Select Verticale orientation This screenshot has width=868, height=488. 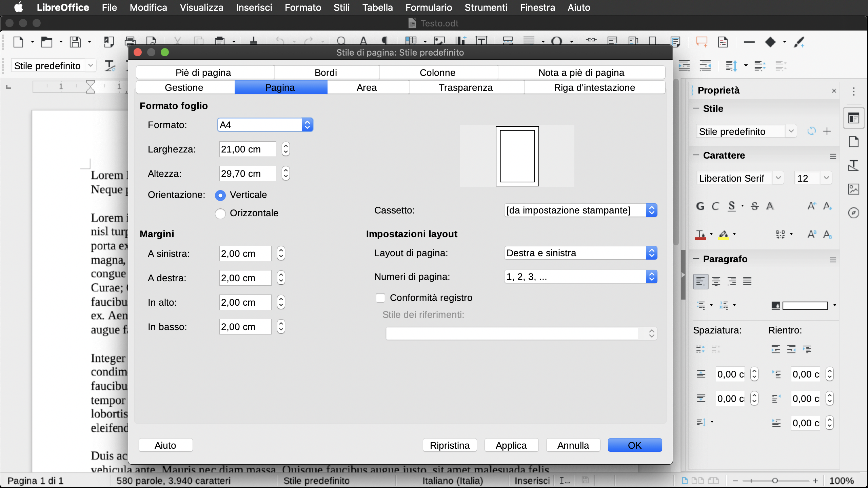(x=220, y=195)
